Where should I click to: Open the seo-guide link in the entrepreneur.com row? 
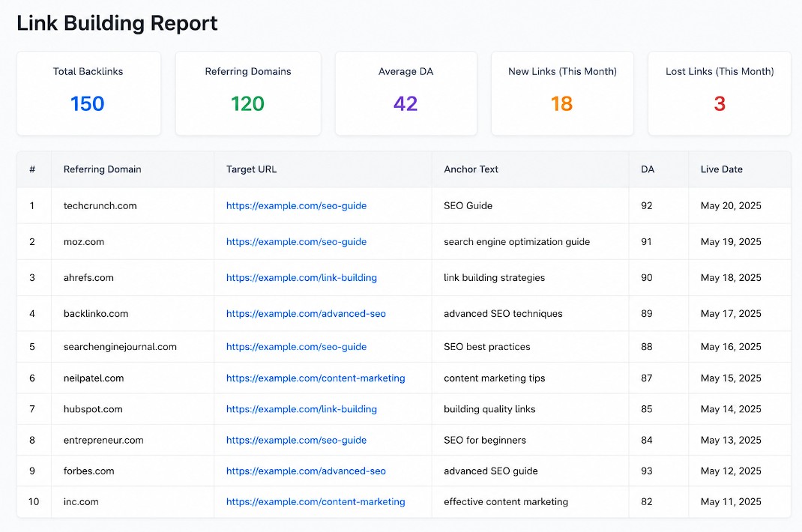296,440
